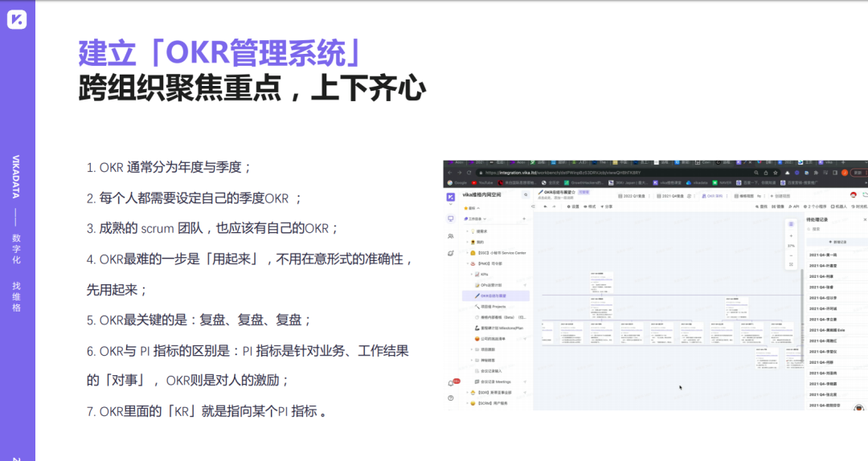
Task: Click the 新增记录 add record button
Action: [837, 241]
